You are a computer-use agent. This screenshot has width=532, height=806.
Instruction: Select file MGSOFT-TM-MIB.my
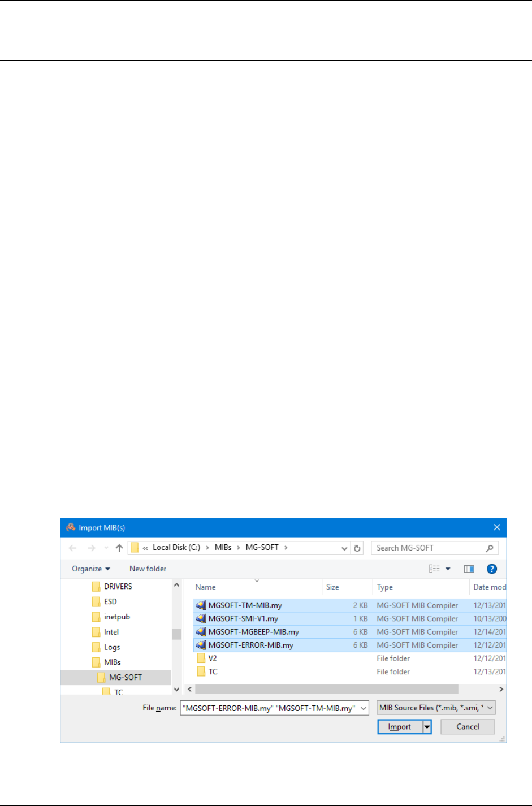[x=245, y=605]
